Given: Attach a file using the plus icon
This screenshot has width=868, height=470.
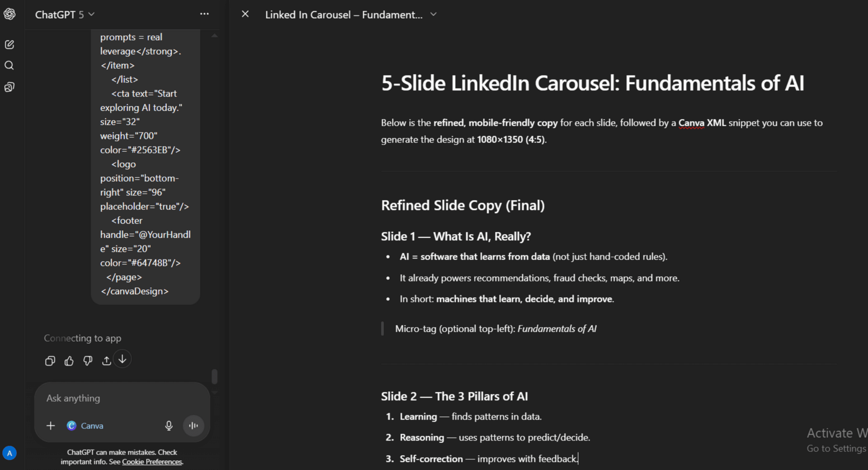Looking at the screenshot, I should 50,425.
